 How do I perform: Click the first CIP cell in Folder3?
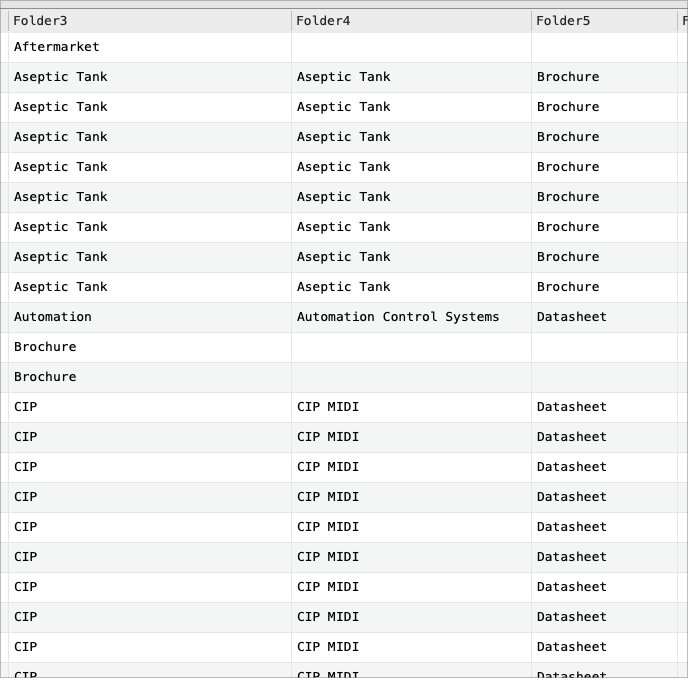point(26,407)
